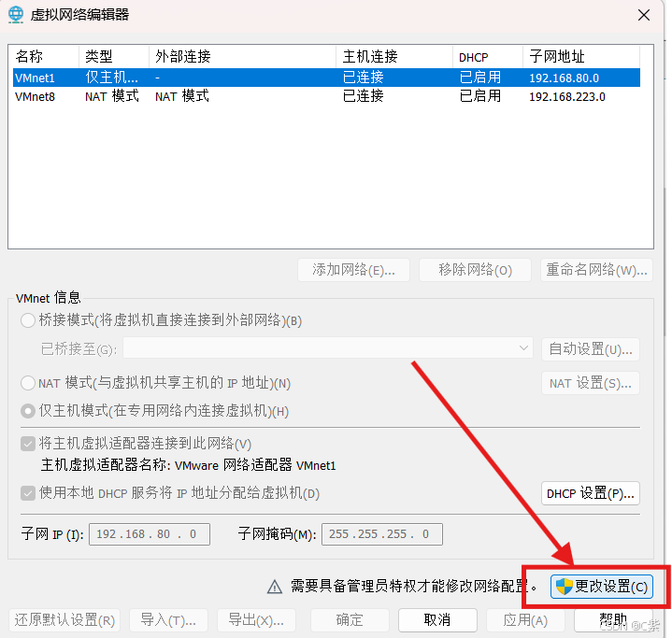Click VMnet1's 仅主机... type cell
The width and height of the screenshot is (672, 638).
(111, 78)
